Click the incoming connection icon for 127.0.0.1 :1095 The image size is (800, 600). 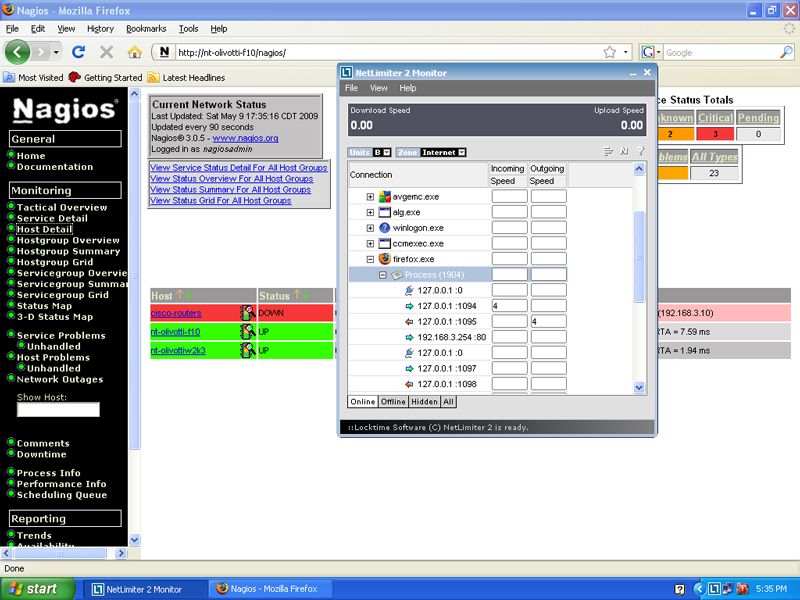409,322
